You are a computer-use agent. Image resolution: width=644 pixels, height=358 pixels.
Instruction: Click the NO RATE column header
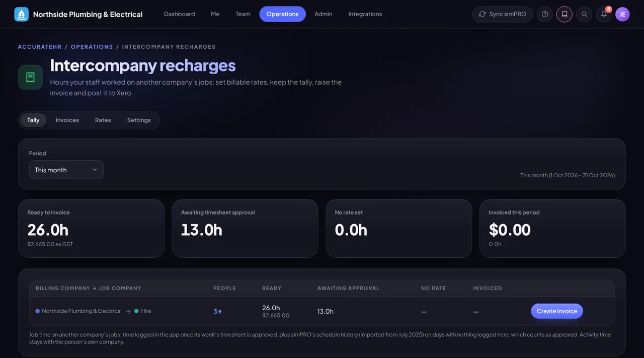pos(434,289)
